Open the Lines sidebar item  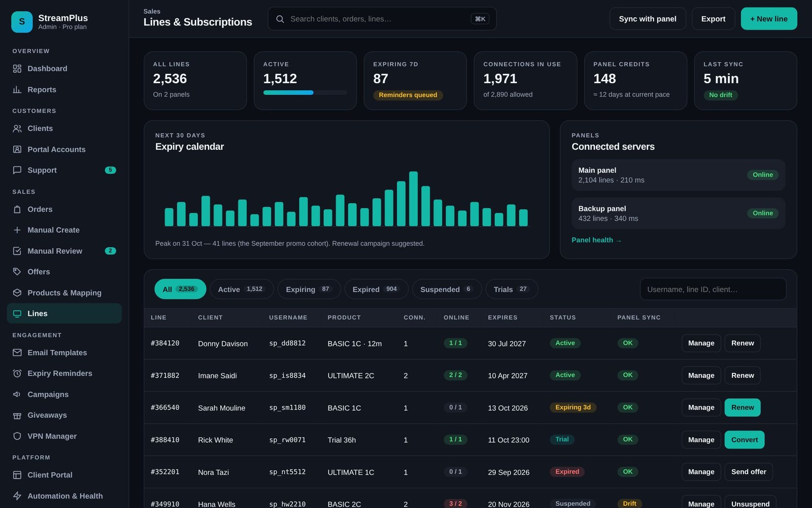click(x=64, y=313)
